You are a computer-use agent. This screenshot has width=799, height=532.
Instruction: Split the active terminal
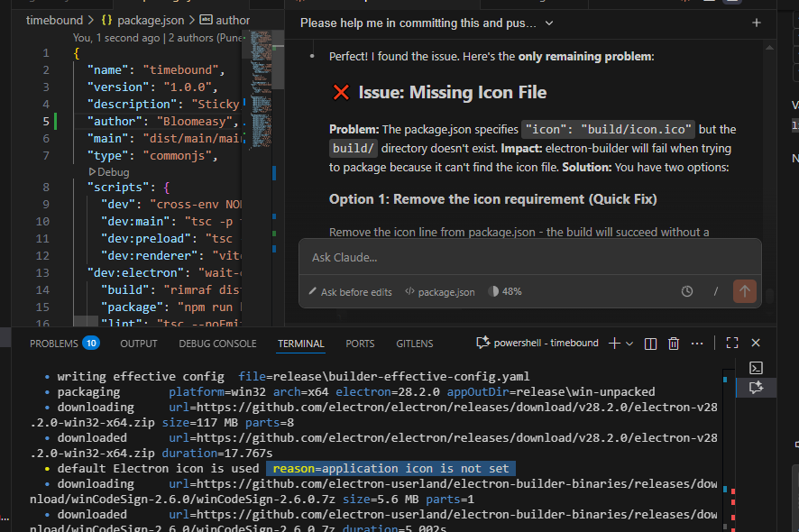650,344
